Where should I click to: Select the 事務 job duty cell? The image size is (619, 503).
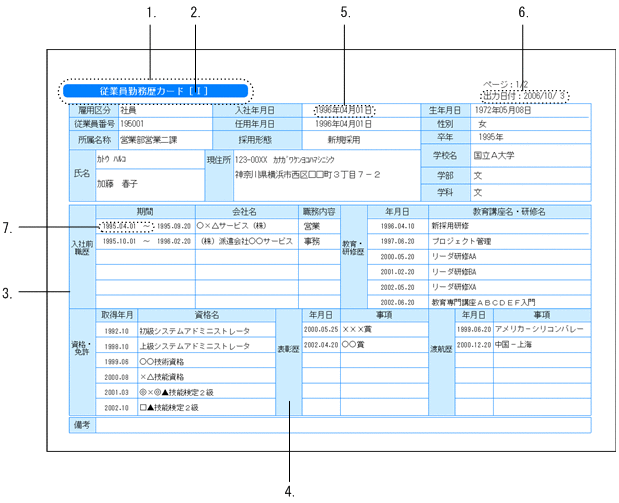[311, 241]
